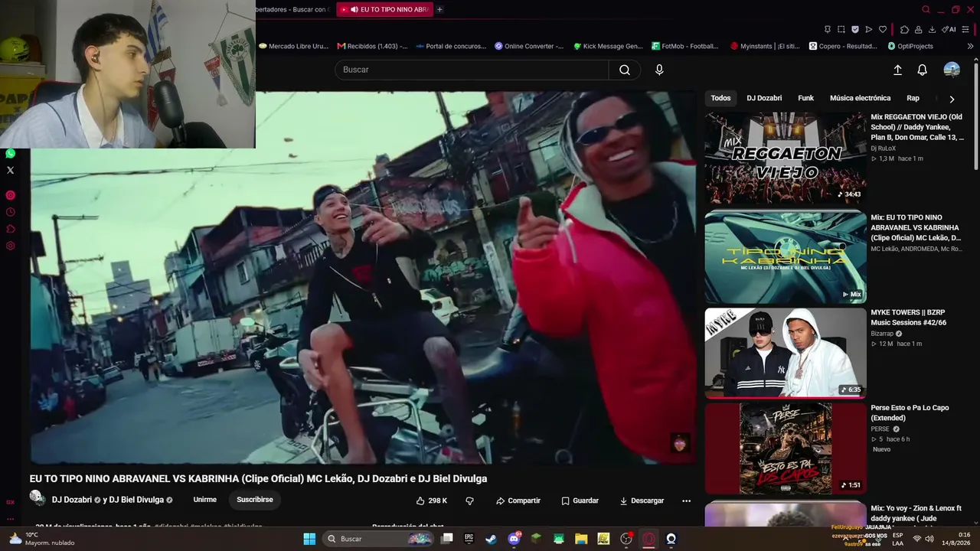Open the browser downloads arrow icon
The height and width of the screenshot is (551, 980).
(933, 29)
